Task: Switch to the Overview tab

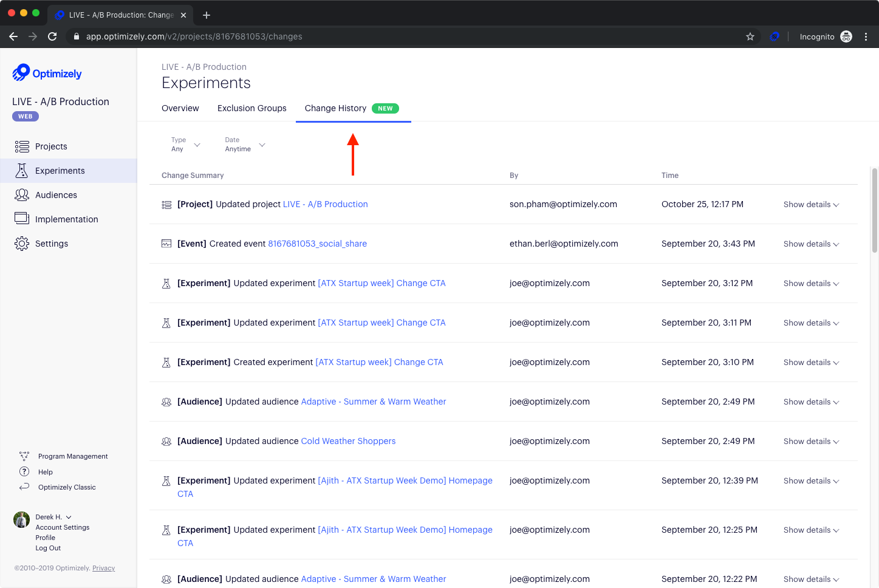Action: coord(180,108)
